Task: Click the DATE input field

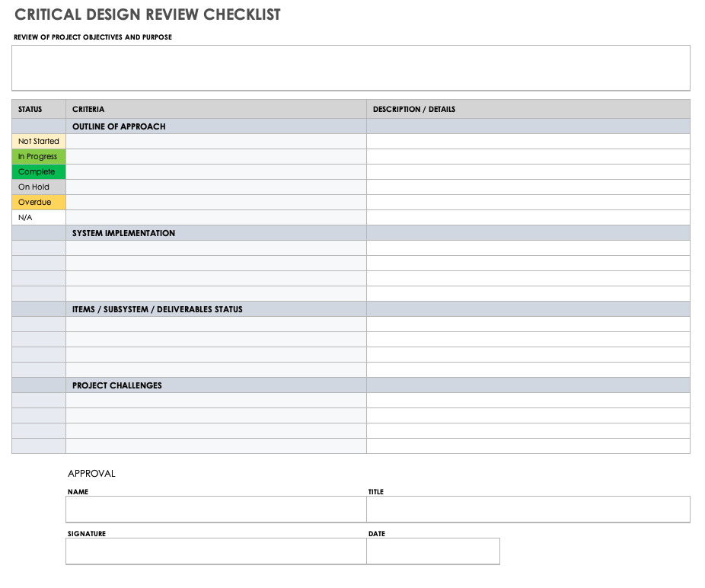Action: [432, 551]
